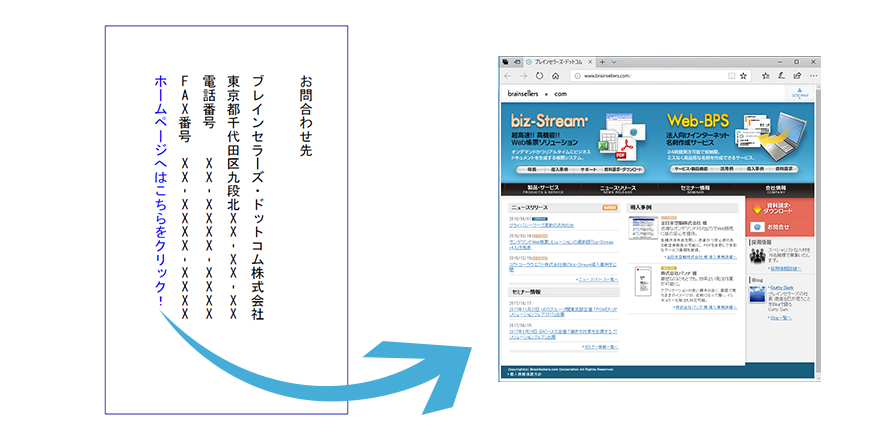Image resolution: width=886 pixels, height=436 pixels.
Task: Open 製品・サービス navigation menu
Action: click(542, 187)
